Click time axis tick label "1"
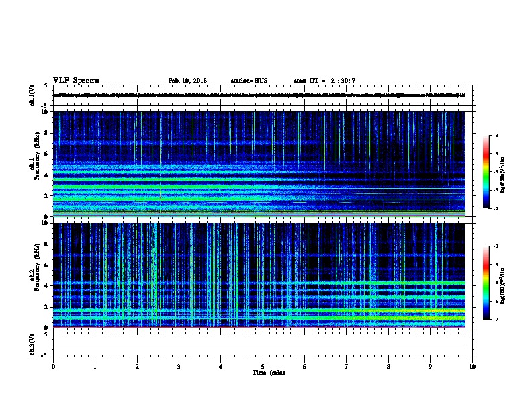532x411 pixels. click(x=95, y=367)
